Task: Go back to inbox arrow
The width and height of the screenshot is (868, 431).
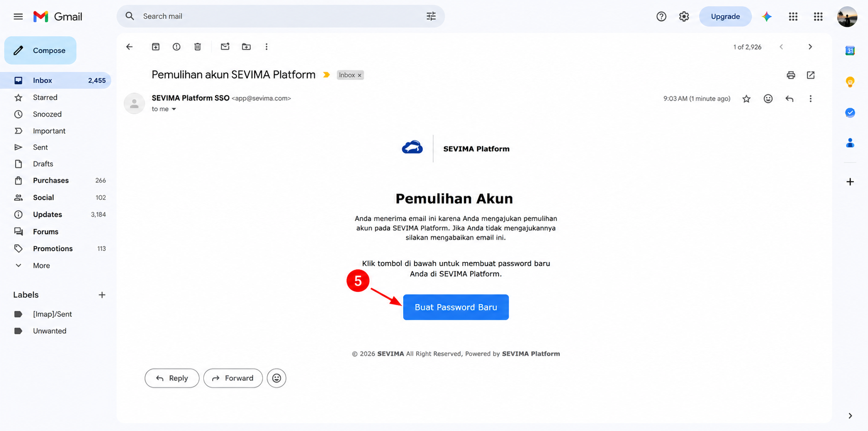Action: tap(129, 47)
